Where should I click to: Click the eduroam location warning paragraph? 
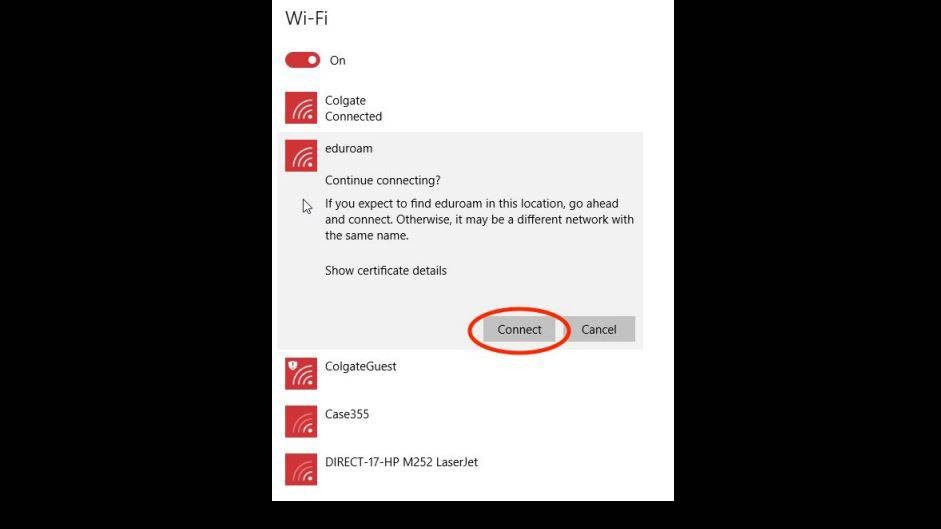click(480, 220)
